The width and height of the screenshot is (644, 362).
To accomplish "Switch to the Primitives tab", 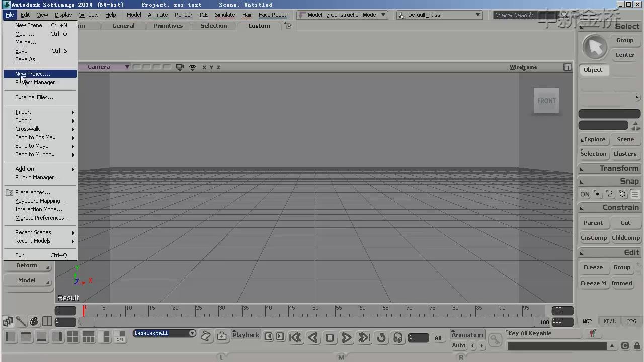I will 168,26.
